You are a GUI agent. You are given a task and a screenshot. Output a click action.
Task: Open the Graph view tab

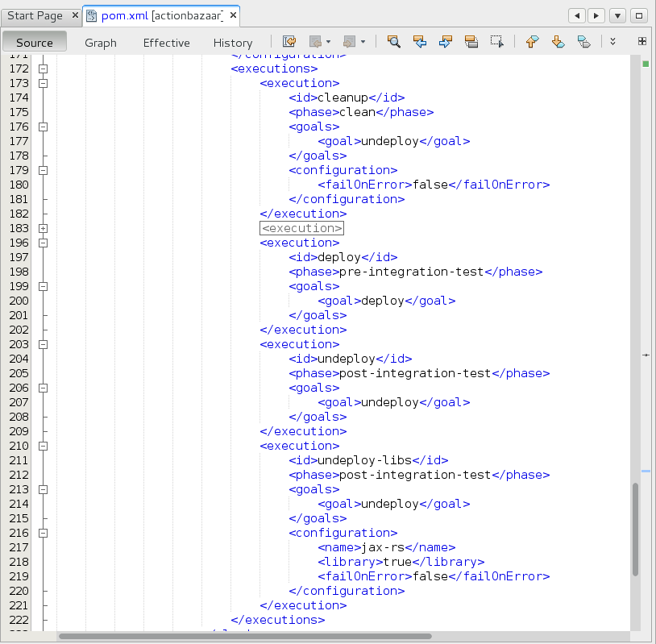pos(101,43)
